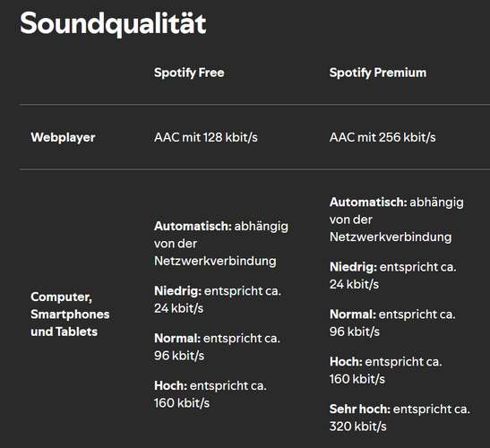The width and height of the screenshot is (490, 448).
Task: Click the 320 kbit/s value
Action: (x=357, y=426)
